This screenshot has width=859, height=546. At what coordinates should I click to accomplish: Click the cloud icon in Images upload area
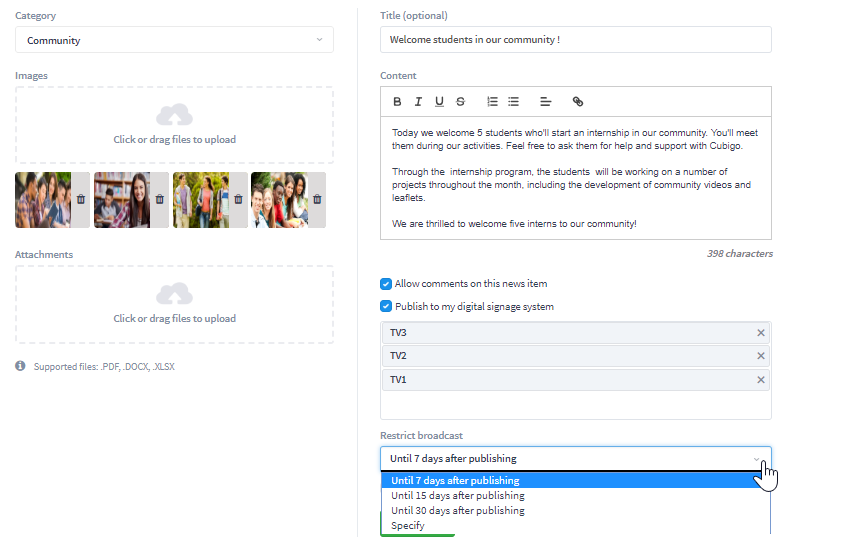174,115
